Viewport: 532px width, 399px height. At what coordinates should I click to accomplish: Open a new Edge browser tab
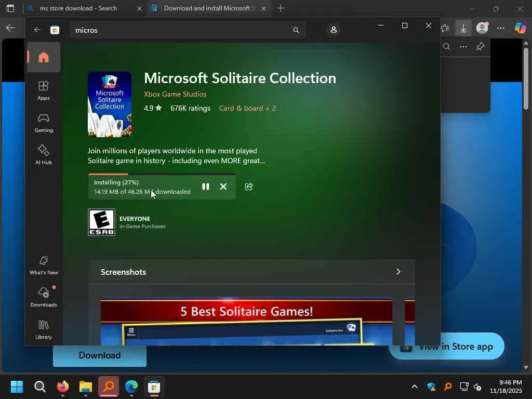pos(281,8)
